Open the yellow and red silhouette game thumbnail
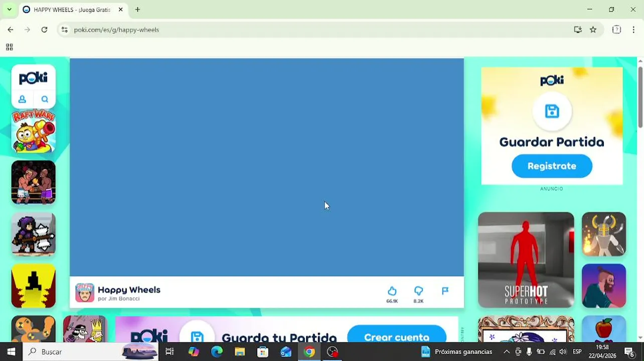Image resolution: width=644 pixels, height=361 pixels. point(33,286)
